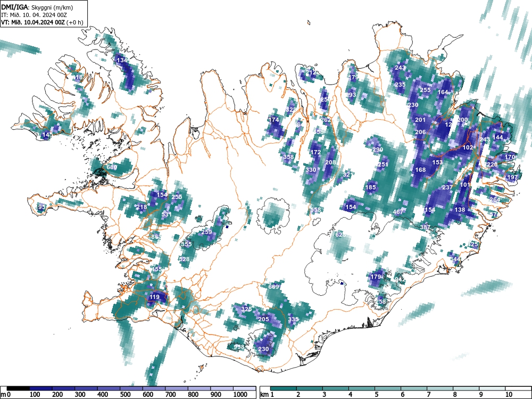The height and width of the screenshot is (399, 532).
Task: Click the '938' value near the south coast
Action: point(239,347)
